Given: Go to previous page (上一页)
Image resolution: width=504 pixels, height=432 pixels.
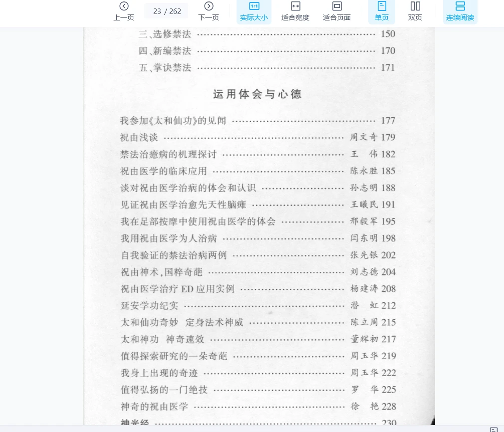Looking at the screenshot, I should click(x=124, y=11).
